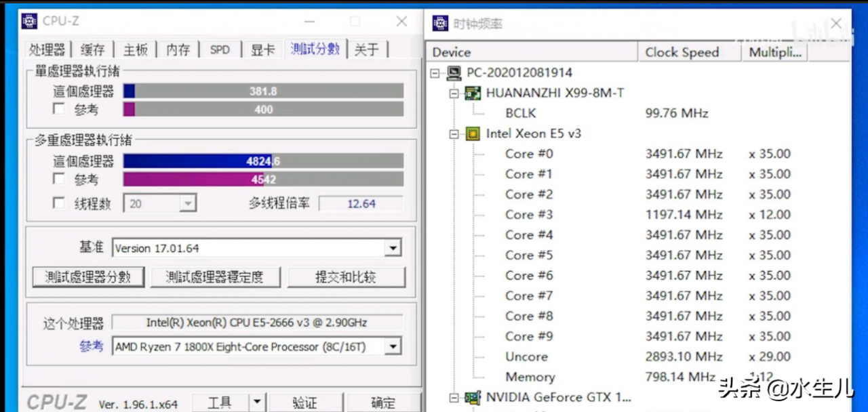Click the 測試處理器穩定度 button
Viewport: 868px width, 412px height.
coord(214,276)
